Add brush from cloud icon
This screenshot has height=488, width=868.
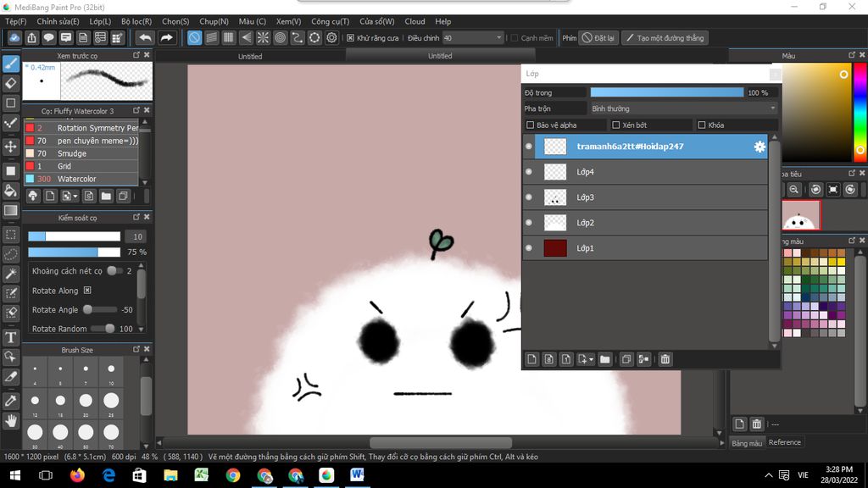(33, 196)
